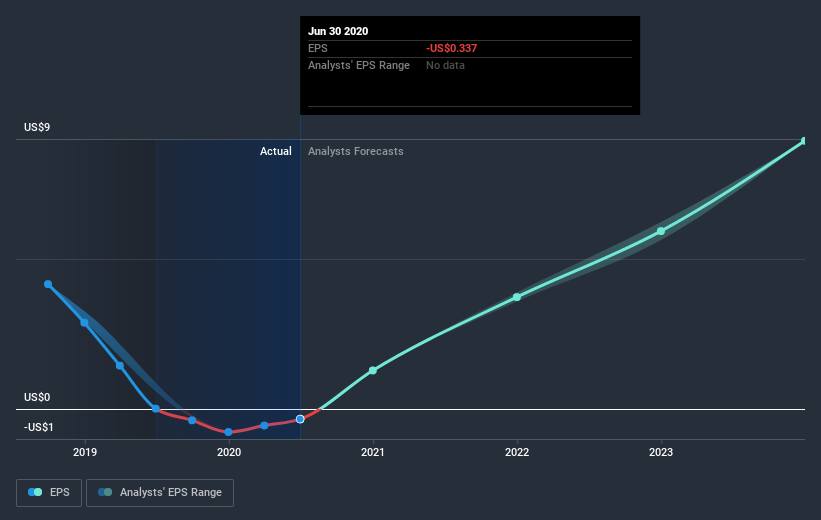The height and width of the screenshot is (520, 821).
Task: Select the final forecast point at chart's right edge
Action: point(804,141)
